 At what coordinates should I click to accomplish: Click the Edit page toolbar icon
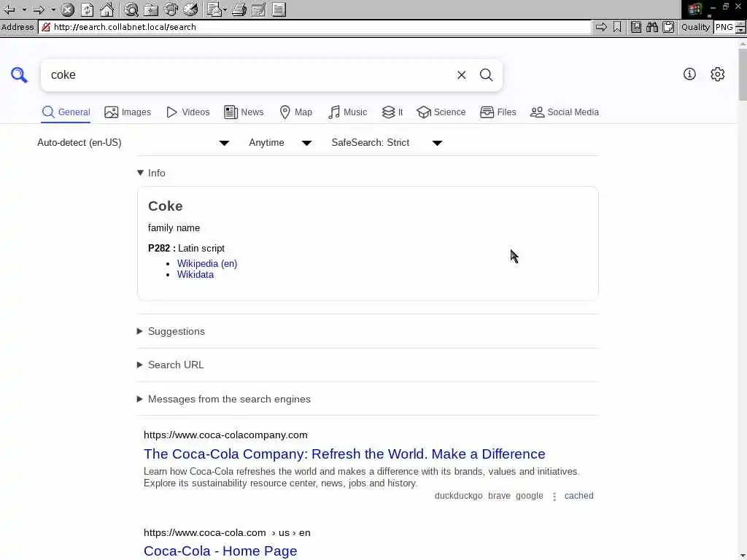coord(259,9)
